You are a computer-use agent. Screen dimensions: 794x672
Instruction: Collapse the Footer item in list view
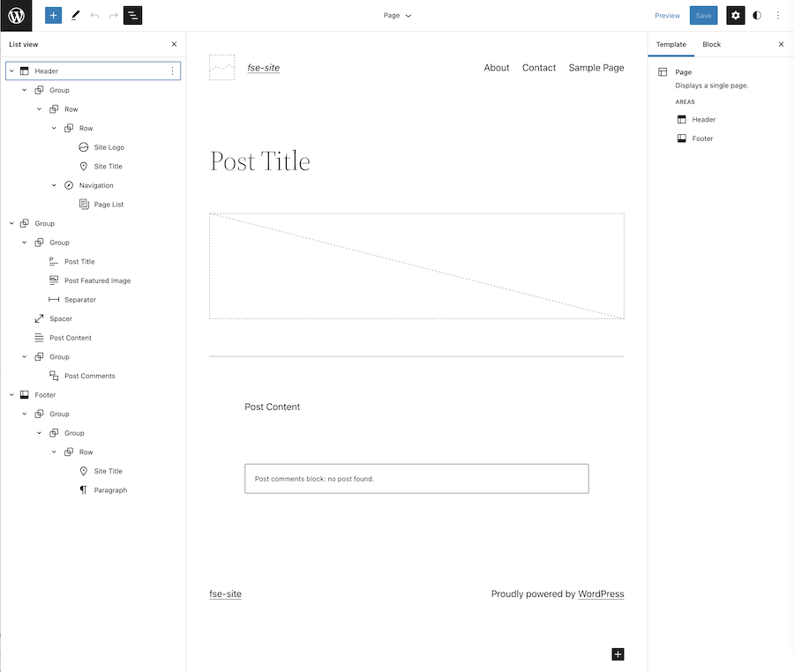(x=11, y=395)
